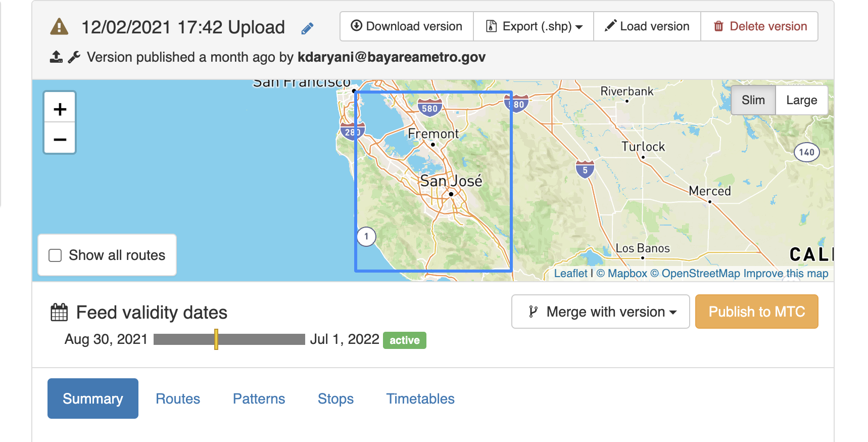Image resolution: width=868 pixels, height=442 pixels.
Task: Click the Merced label on map
Action: [710, 191]
